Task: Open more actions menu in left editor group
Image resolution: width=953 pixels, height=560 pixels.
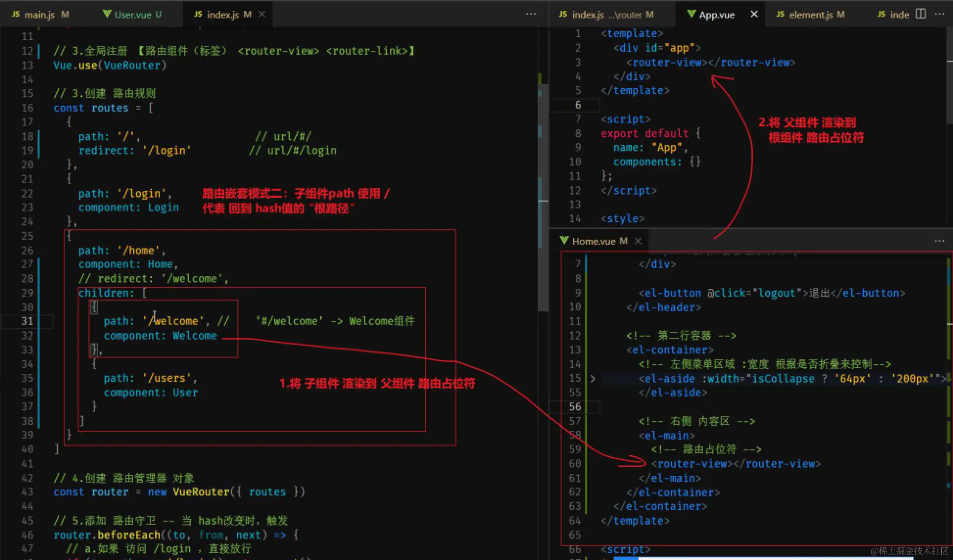Action: pos(531,14)
